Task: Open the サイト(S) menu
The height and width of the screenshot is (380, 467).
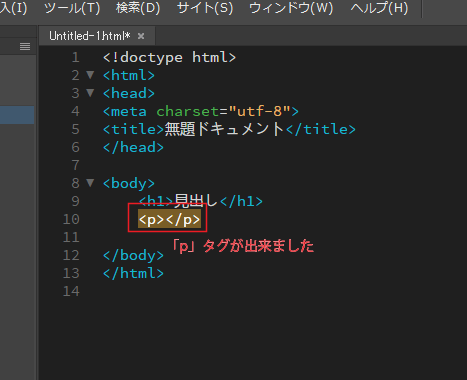Action: [205, 8]
